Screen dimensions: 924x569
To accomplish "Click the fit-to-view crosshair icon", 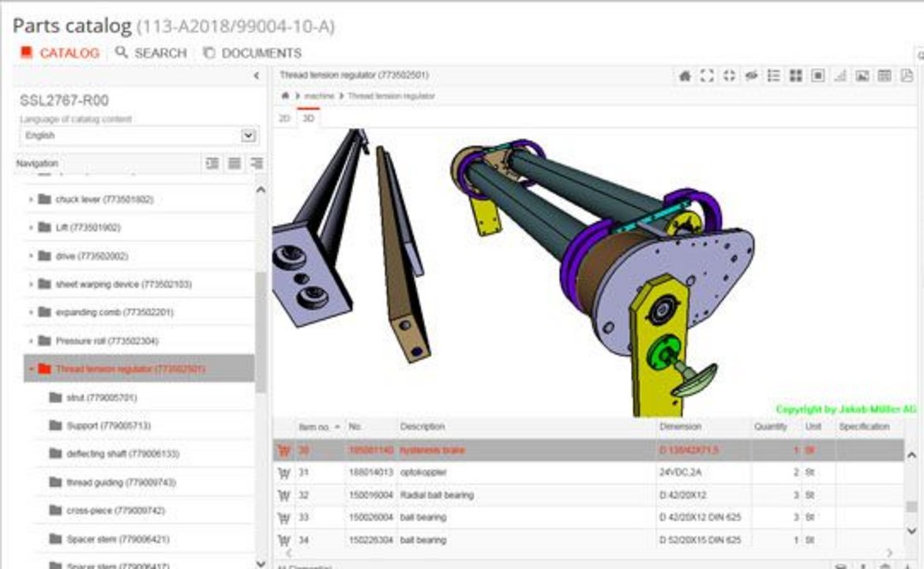I will coord(729,76).
